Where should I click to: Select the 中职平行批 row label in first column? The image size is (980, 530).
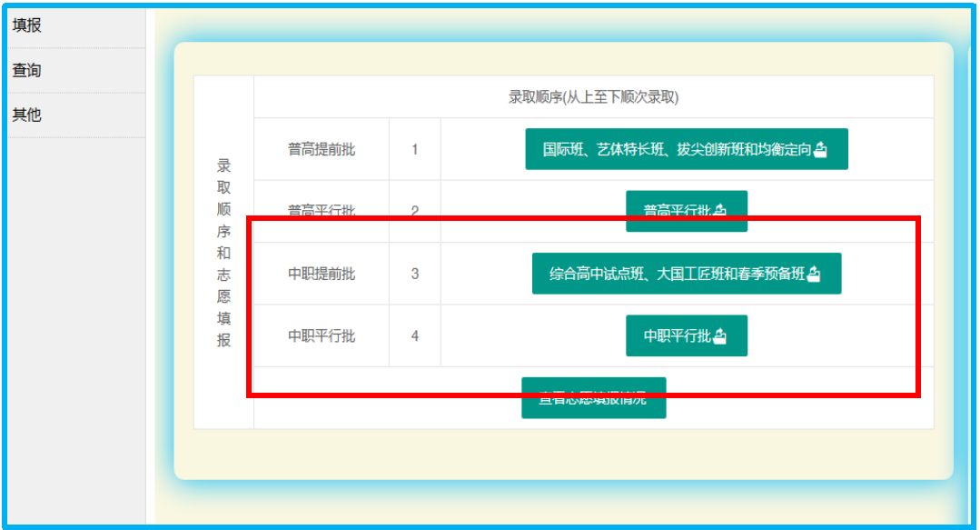[322, 335]
